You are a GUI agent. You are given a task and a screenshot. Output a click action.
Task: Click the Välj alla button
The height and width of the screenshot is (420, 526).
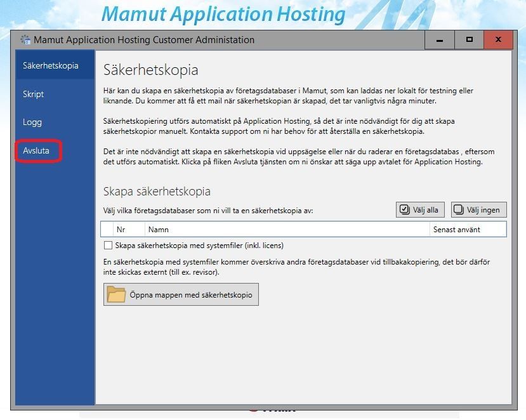(x=420, y=209)
